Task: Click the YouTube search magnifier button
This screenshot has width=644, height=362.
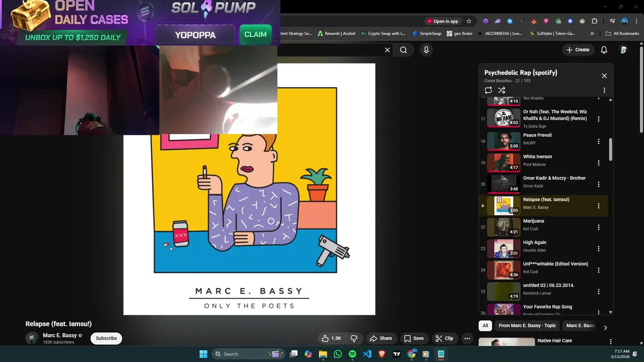Action: 404,50
